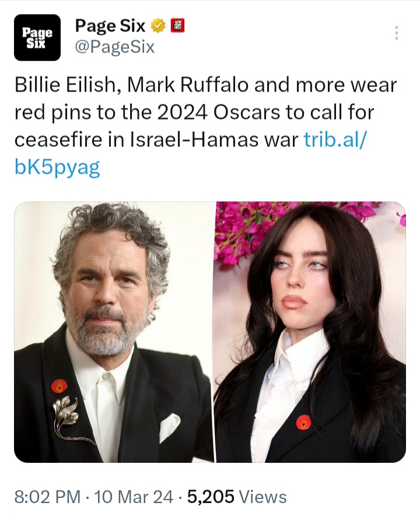View the 5,205 Views count

pos(237,497)
